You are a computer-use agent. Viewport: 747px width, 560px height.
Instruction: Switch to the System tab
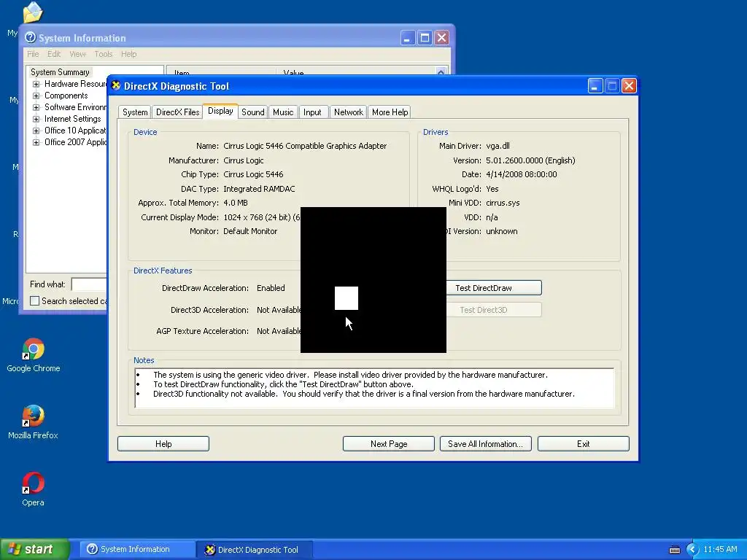[135, 112]
